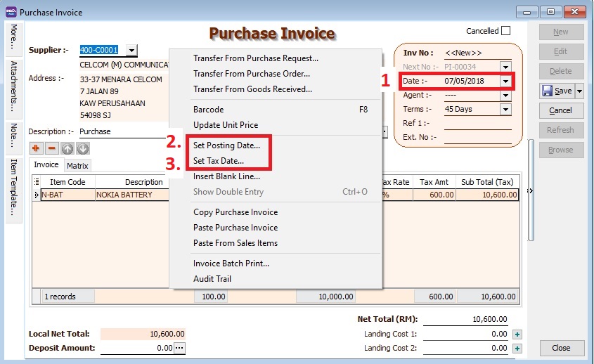Tick the Cancelled checkbox
Screen dimensions: 594x364
click(x=505, y=31)
